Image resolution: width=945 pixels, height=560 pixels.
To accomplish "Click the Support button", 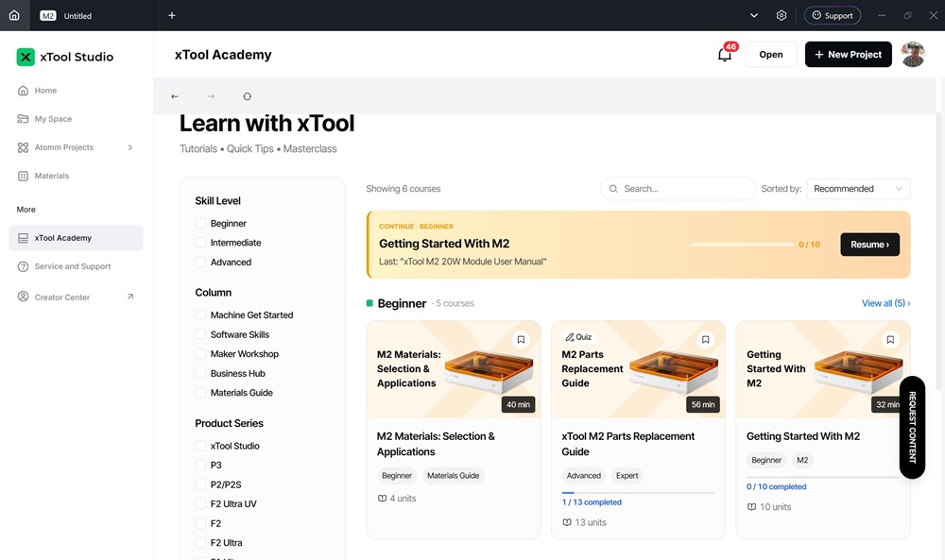I will (x=833, y=16).
